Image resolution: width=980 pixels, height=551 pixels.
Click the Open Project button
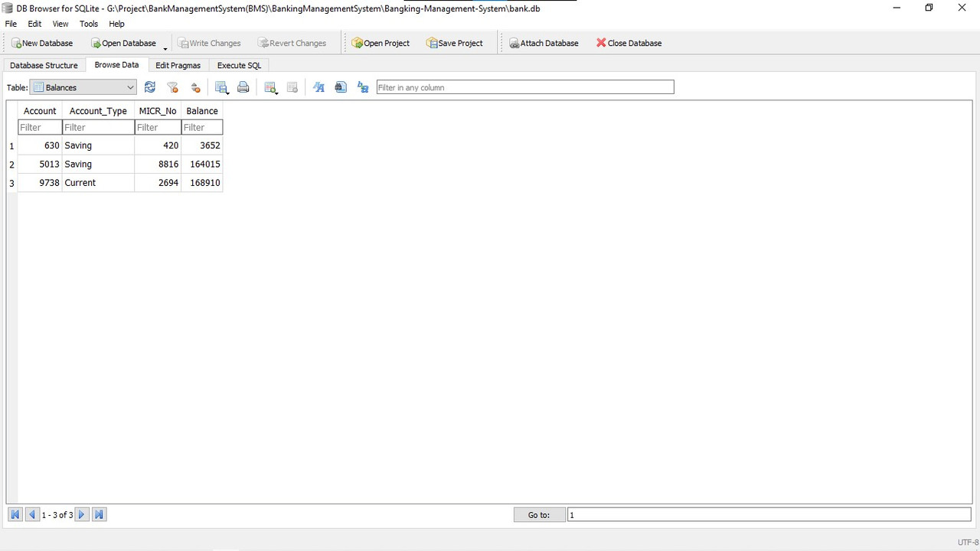click(381, 43)
